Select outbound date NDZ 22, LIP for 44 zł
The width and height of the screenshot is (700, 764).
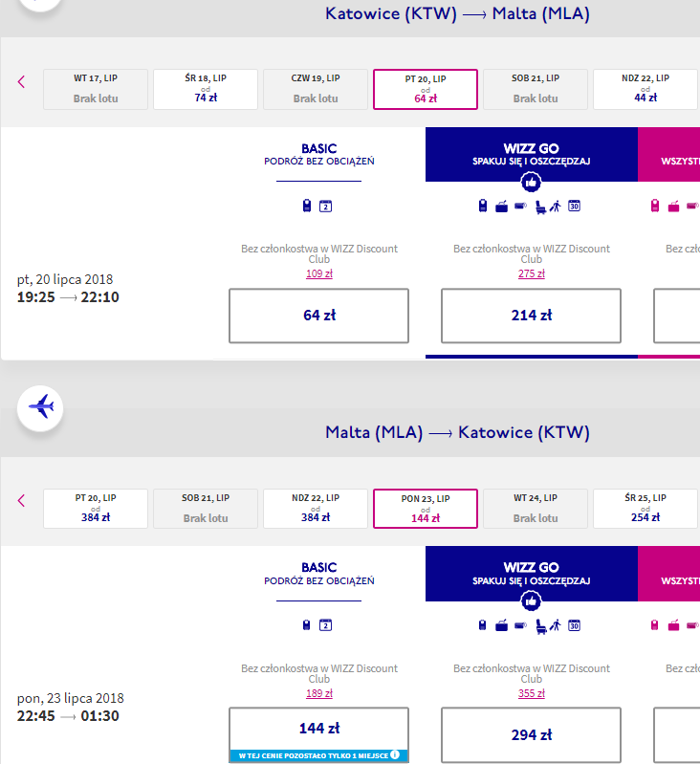coord(645,89)
